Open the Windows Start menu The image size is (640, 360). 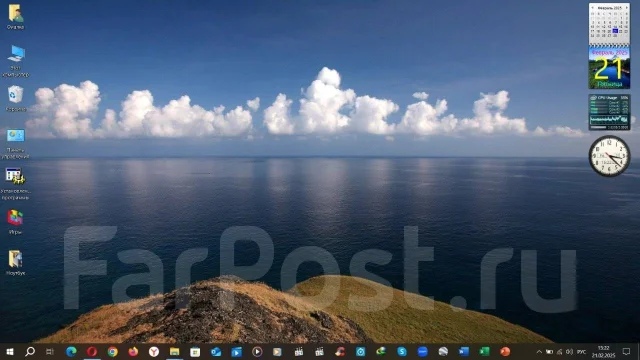[10, 351]
